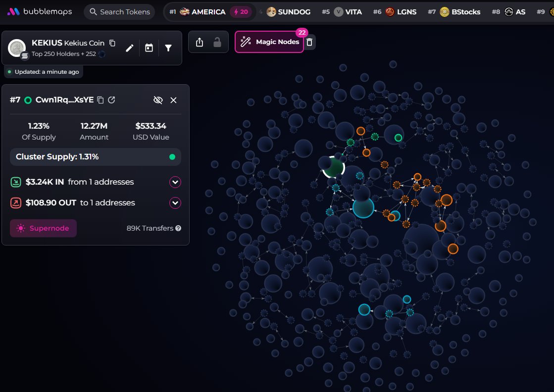Click the lightning 20 boost badge
Viewport: 554px width, 392px height.
(x=241, y=12)
